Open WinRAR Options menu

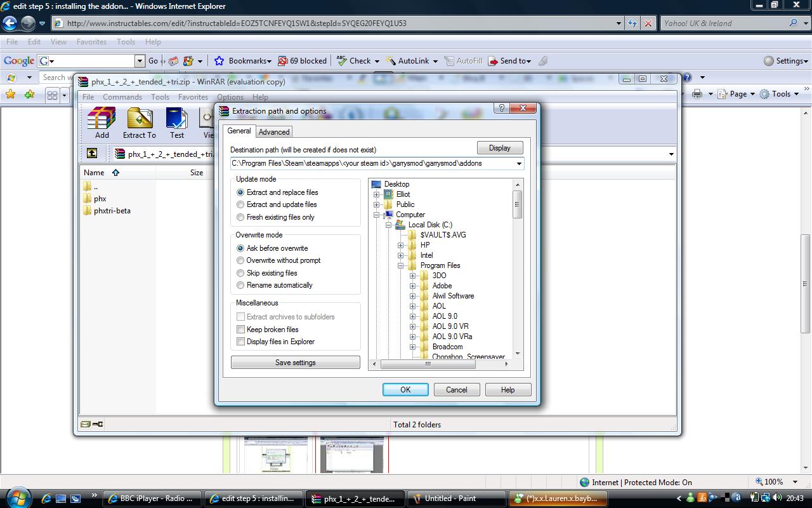click(x=230, y=97)
